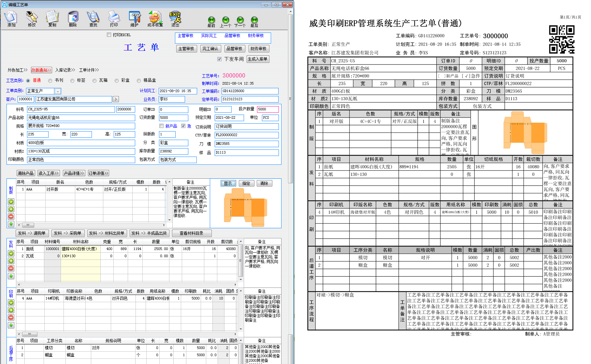Toggle the 新产品 checkbox
This screenshot has width=591, height=364.
[161, 126]
